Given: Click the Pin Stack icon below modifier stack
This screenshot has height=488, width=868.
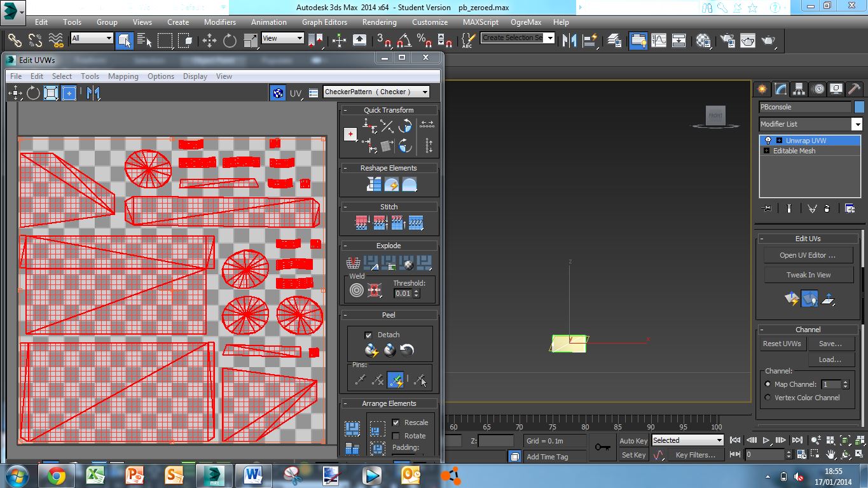Looking at the screenshot, I should [767, 208].
